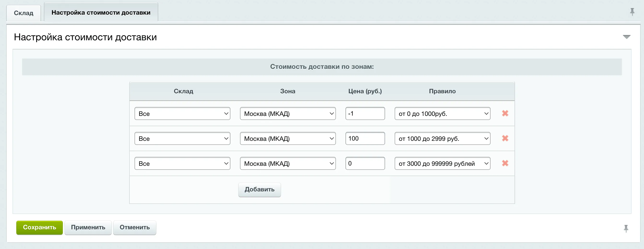This screenshot has width=644, height=249.
Task: Open the Зона dropdown in the -1 price row
Action: [288, 114]
